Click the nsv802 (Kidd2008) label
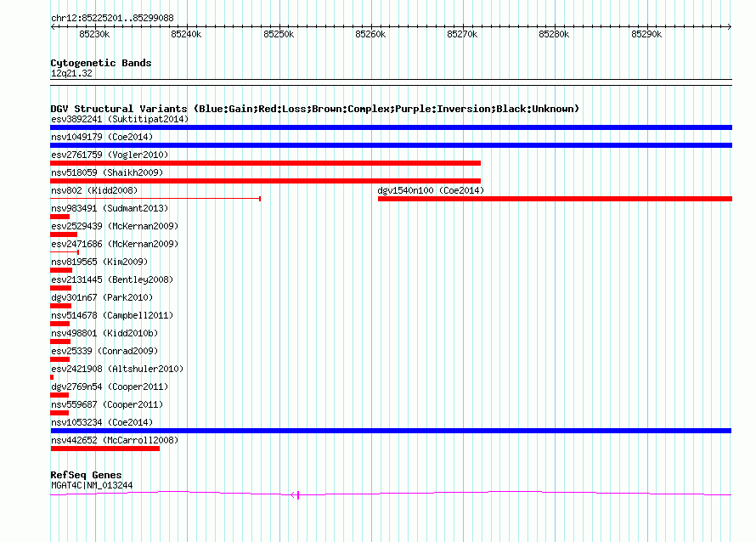This screenshot has width=756, height=542. (x=94, y=190)
